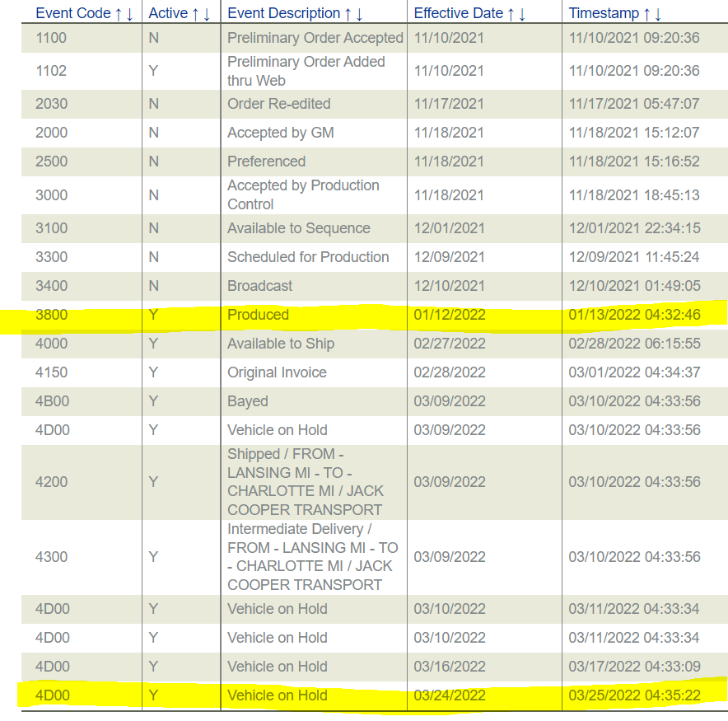Viewport: 728px width, 721px height.
Task: Select the Intermediate Delivery event code 4300
Action: (x=51, y=557)
